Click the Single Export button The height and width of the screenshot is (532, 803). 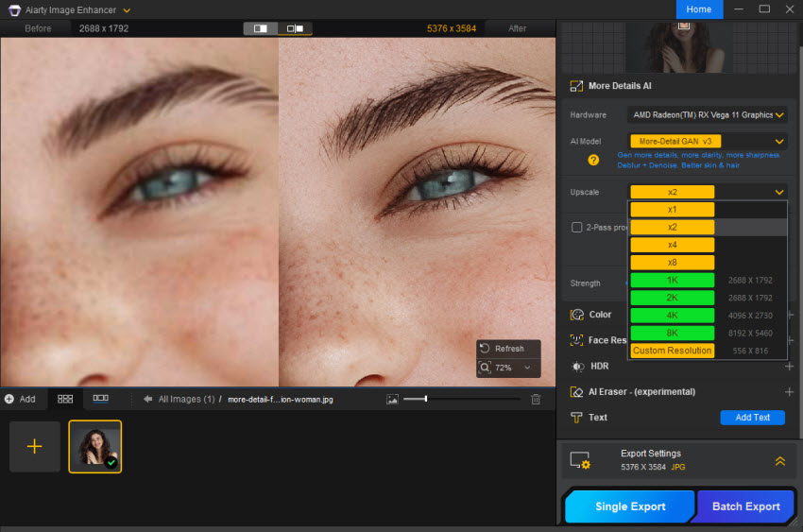coord(630,506)
